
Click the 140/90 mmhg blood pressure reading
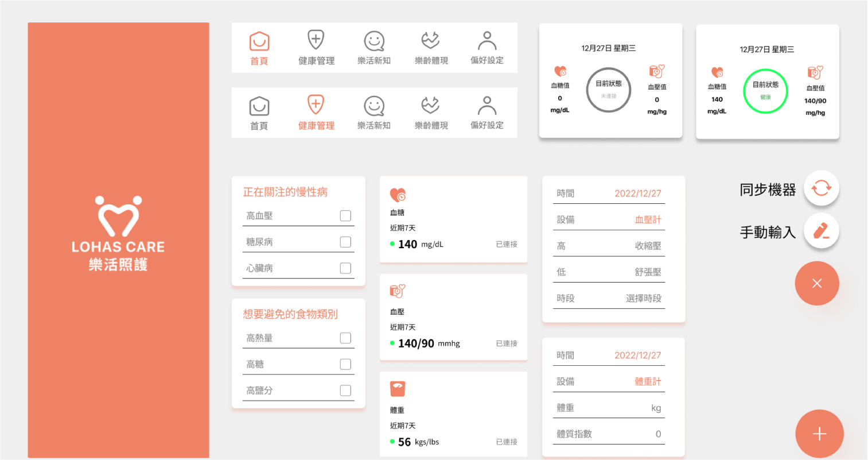(x=429, y=343)
